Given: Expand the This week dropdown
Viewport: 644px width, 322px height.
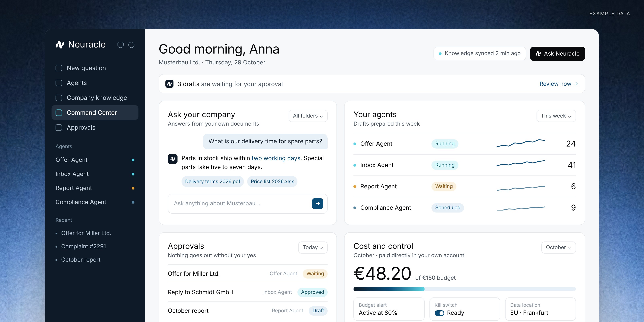Looking at the screenshot, I should point(556,116).
